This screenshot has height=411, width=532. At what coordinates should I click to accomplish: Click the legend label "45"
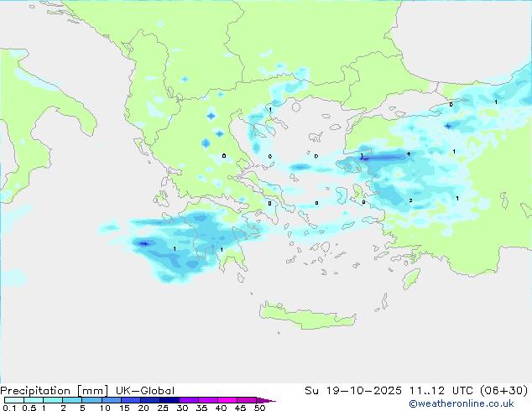click(240, 408)
